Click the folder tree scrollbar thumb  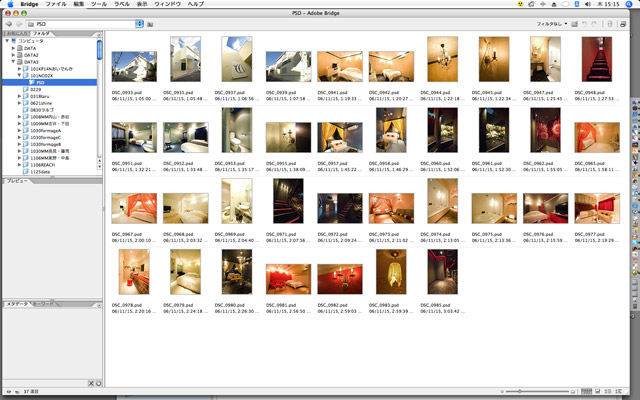click(99, 50)
